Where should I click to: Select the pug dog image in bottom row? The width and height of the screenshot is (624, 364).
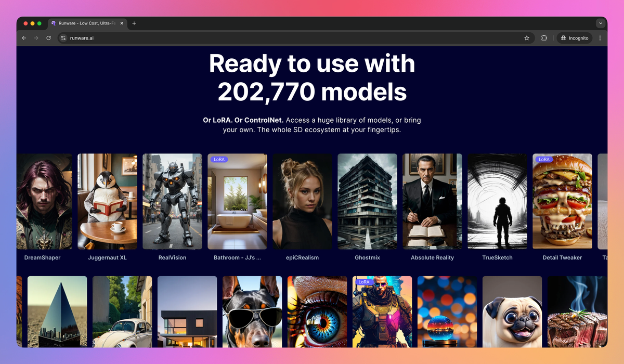pos(512,311)
